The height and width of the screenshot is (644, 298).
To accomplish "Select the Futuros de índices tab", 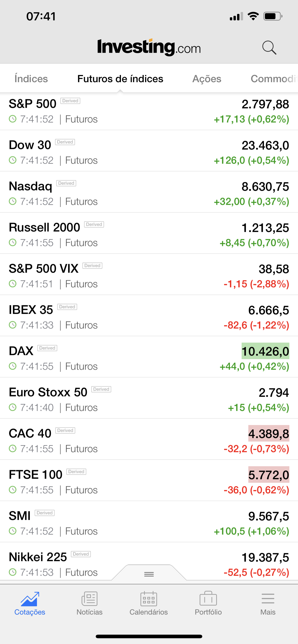I will click(x=120, y=79).
